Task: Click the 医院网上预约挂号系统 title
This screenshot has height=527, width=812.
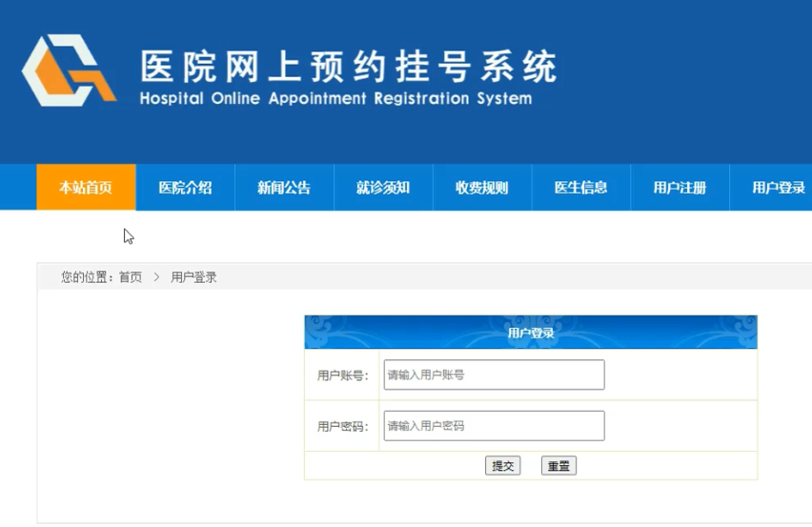Action: coord(349,67)
